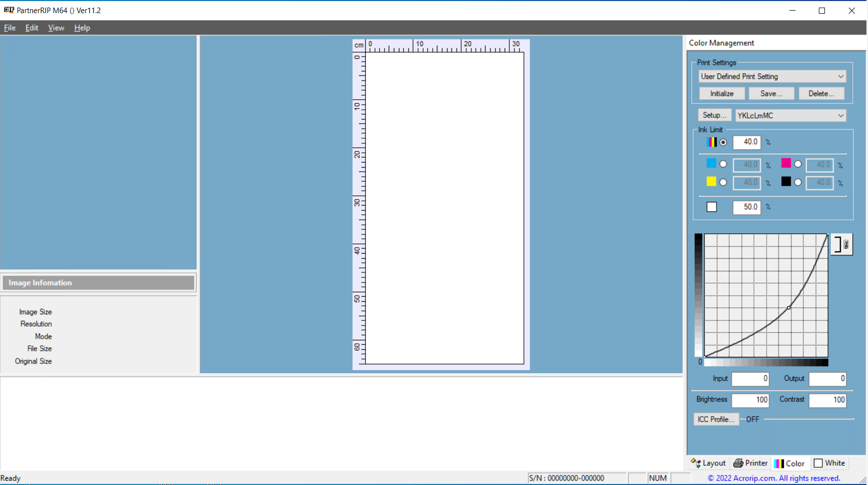The height and width of the screenshot is (485, 868).
Task: Switch to the White tab
Action: click(x=829, y=463)
